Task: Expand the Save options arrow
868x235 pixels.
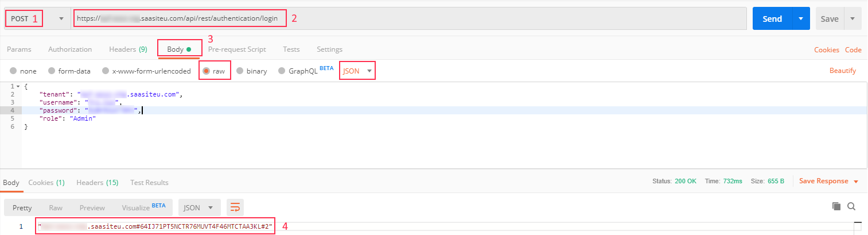Action: [853, 19]
